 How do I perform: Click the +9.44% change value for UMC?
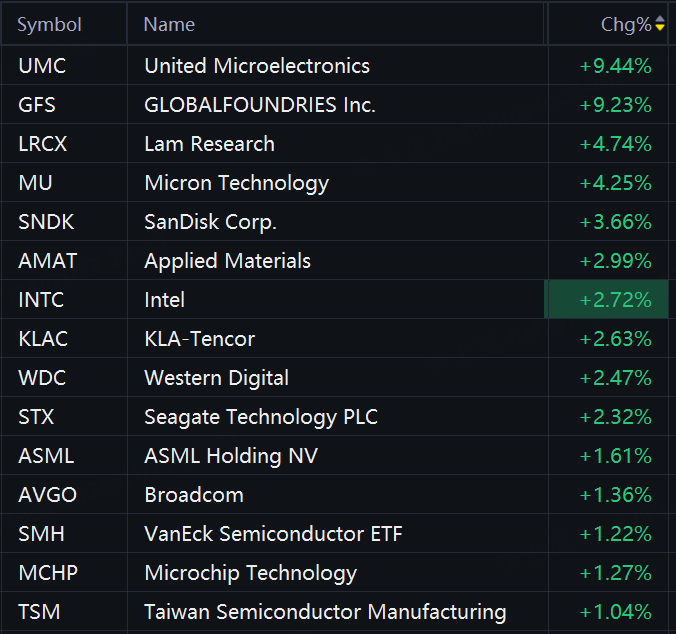click(x=615, y=66)
